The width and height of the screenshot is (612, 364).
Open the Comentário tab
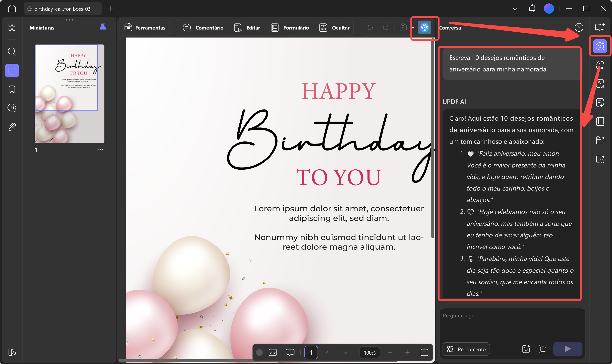[203, 27]
